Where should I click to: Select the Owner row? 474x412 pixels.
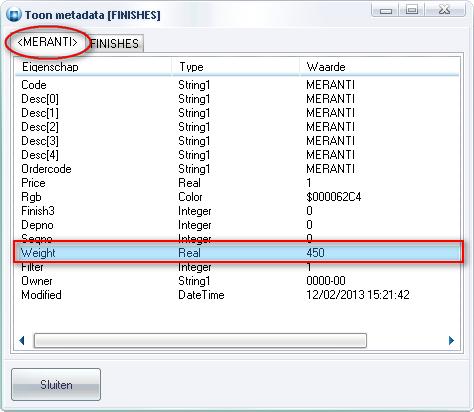tap(238, 281)
